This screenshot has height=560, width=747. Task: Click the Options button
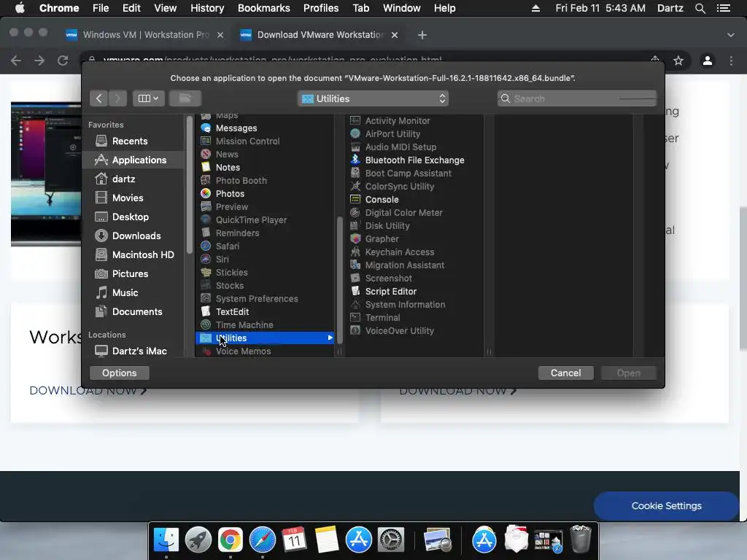click(x=119, y=373)
